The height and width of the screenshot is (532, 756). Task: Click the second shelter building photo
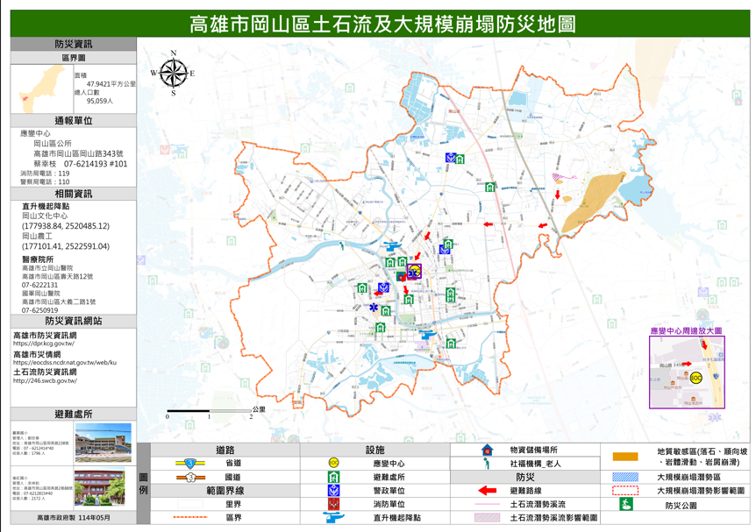point(103,487)
